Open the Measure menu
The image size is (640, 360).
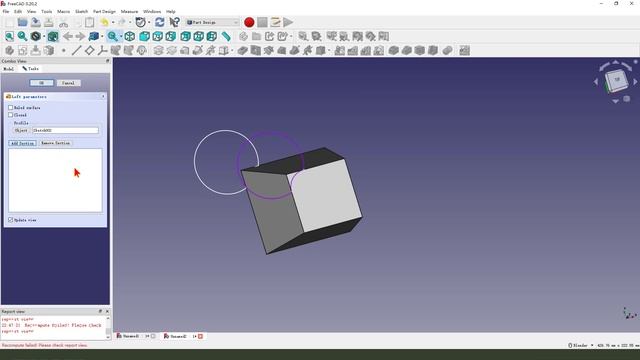pos(129,11)
